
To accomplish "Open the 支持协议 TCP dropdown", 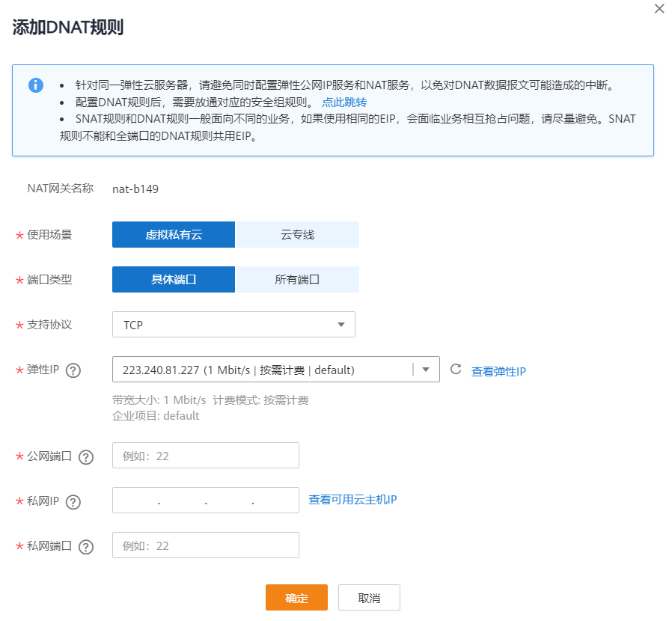I will (233, 324).
